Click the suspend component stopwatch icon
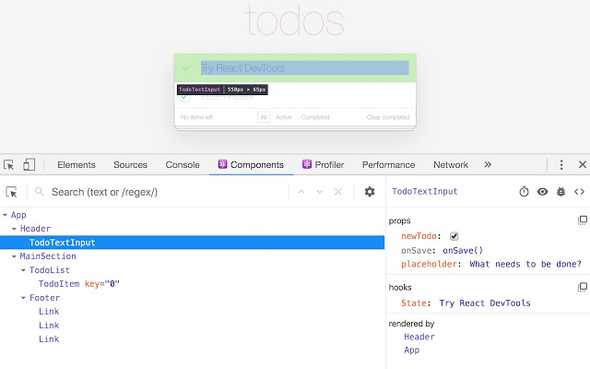 [x=524, y=192]
